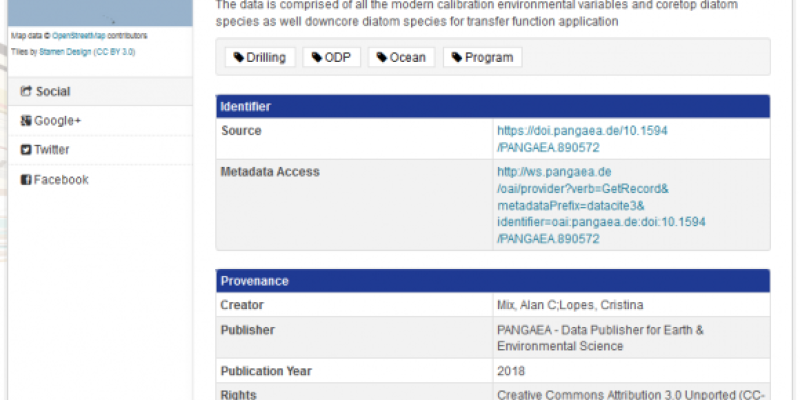Image resolution: width=800 pixels, height=400 pixels.
Task: Click the Google+ social icon
Action: [x=26, y=121]
